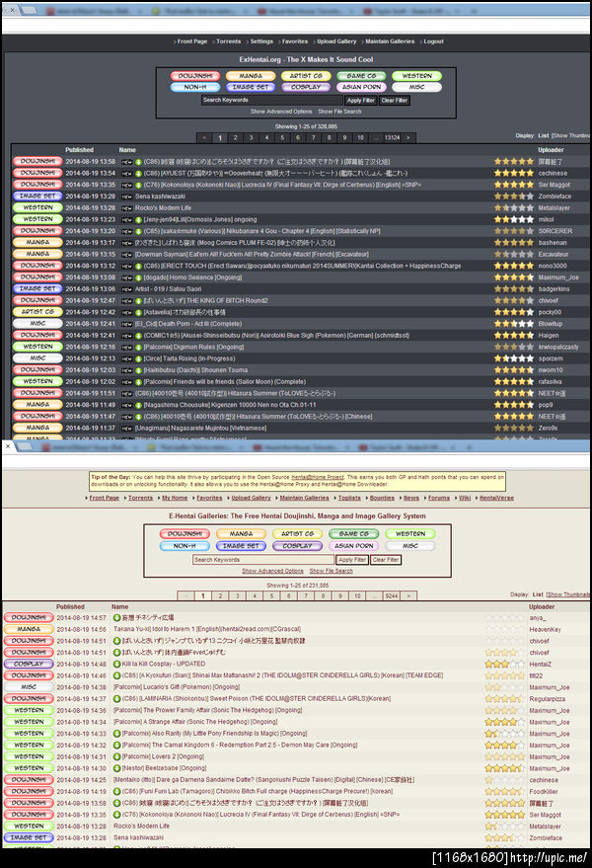The image size is (592, 868).
Task: Click Published column header in dark window
Action: (x=79, y=150)
